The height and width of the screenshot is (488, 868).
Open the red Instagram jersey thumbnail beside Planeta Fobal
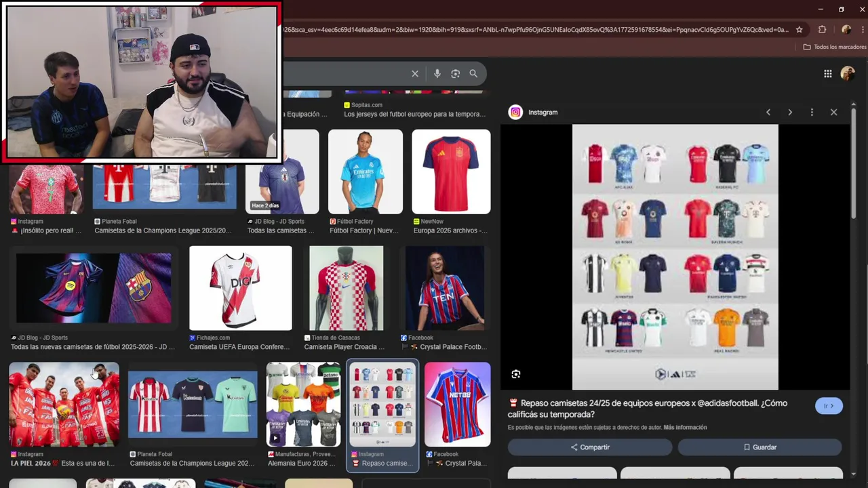point(46,188)
